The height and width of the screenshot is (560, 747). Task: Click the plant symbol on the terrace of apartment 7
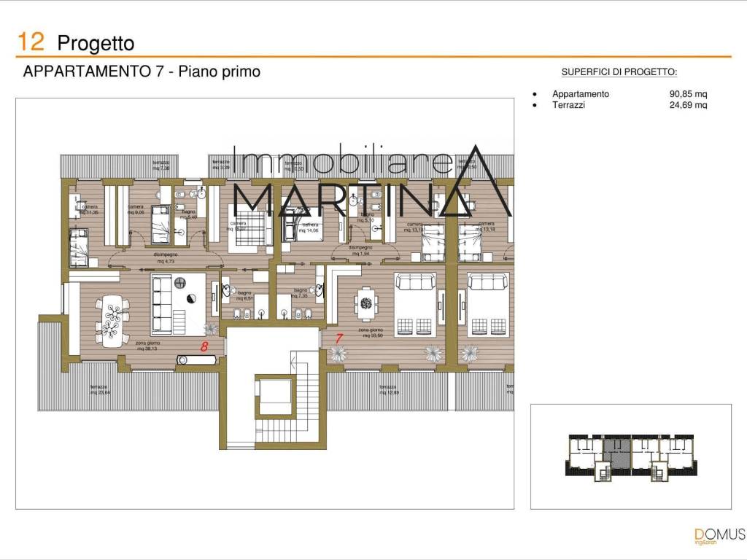[339, 354]
